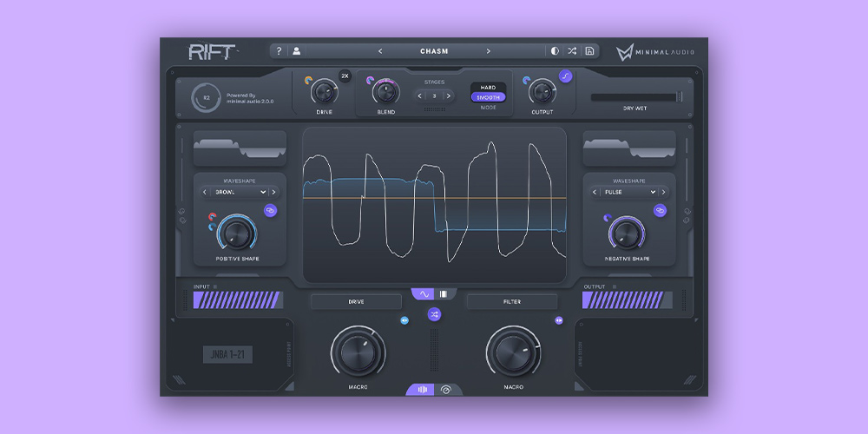Select the HARD mode option
868x434 pixels.
488,88
